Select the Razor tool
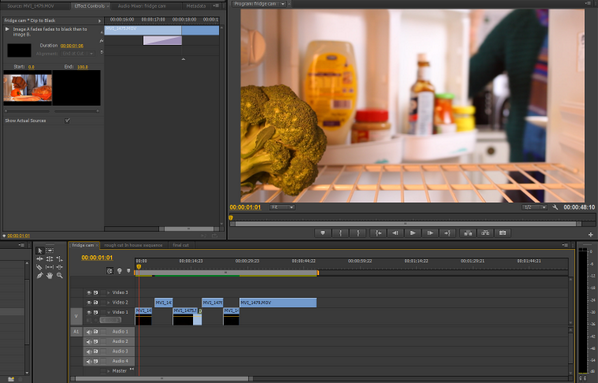This screenshot has height=383, width=598. 40,267
